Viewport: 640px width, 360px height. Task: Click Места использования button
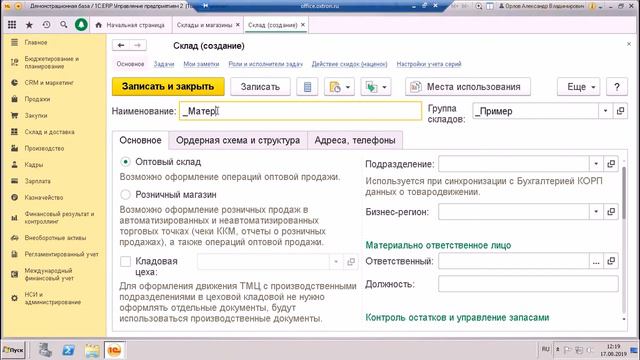(468, 87)
